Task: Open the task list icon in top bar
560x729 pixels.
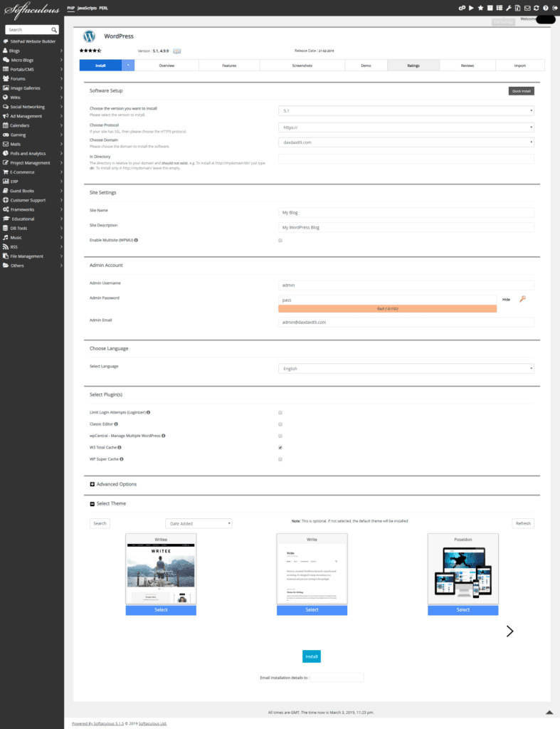Action: 499,8
